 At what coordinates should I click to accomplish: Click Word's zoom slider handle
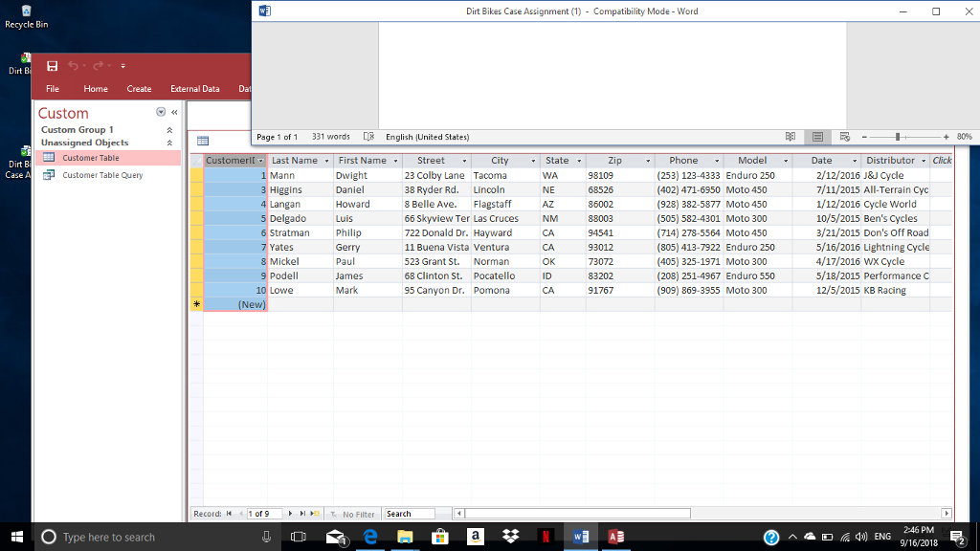(x=898, y=137)
